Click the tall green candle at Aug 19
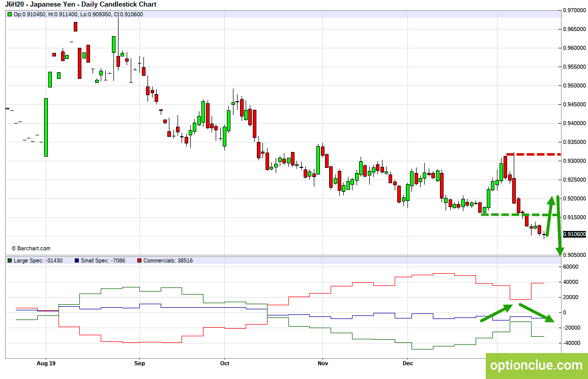 (46, 128)
